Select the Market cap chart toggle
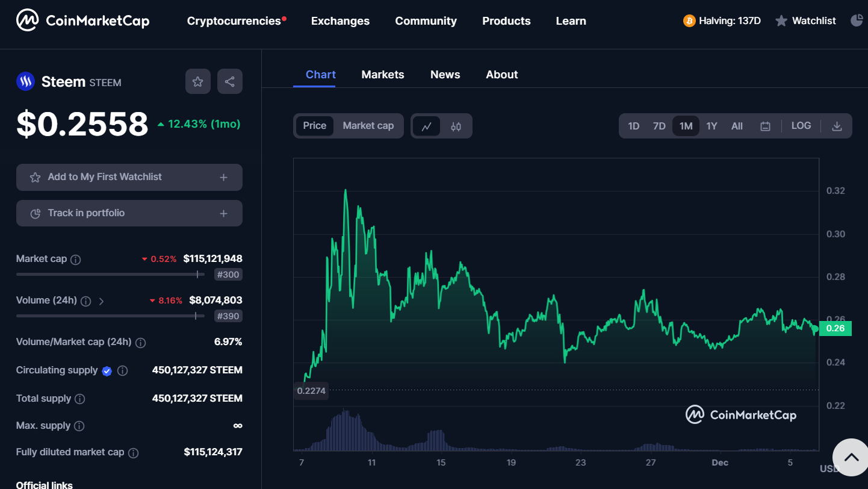The image size is (868, 489). click(368, 126)
